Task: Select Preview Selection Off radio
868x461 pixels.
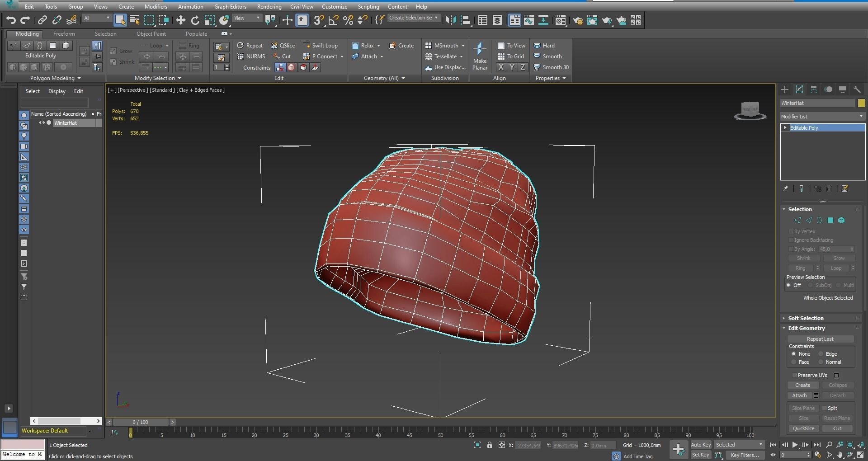Action: click(x=788, y=286)
